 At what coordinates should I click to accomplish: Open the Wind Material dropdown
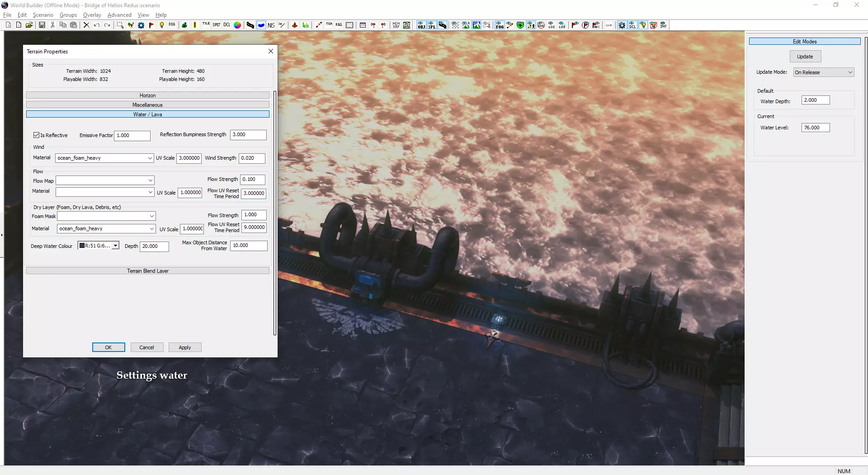pyautogui.click(x=150, y=158)
